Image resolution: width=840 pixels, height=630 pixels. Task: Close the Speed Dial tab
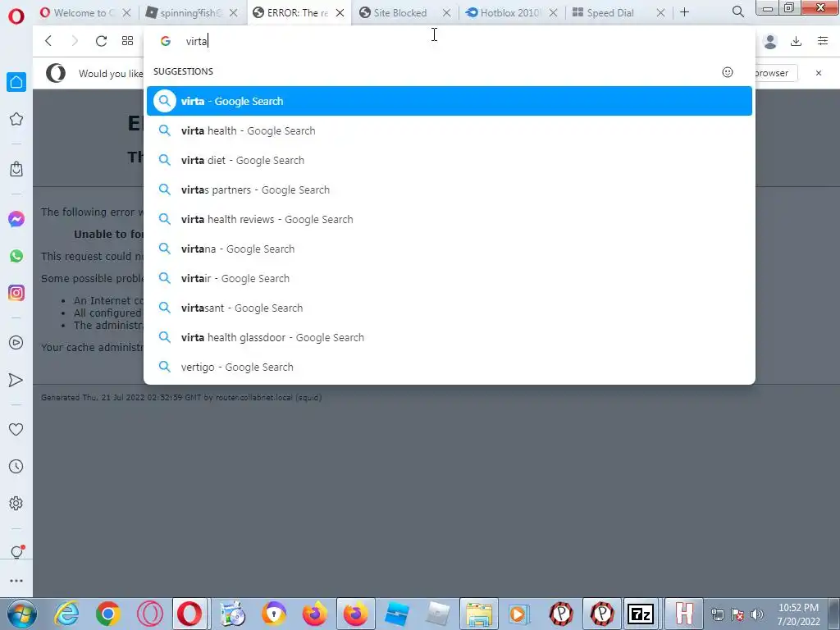(660, 13)
